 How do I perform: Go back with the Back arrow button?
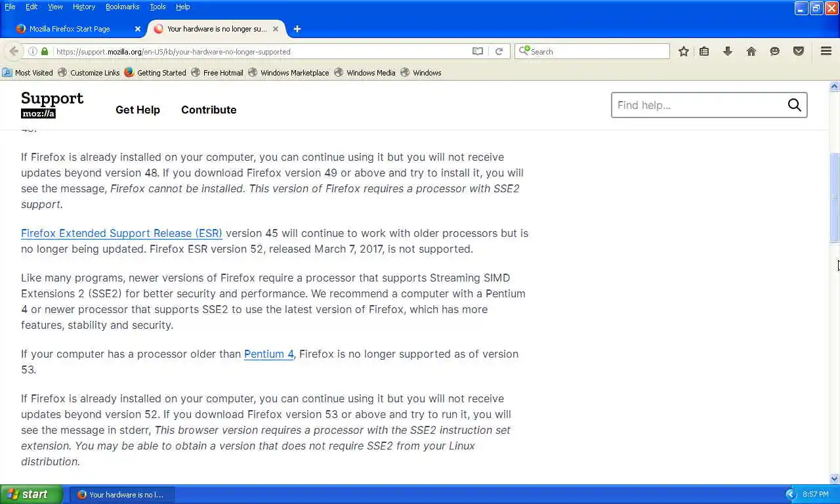pyautogui.click(x=14, y=51)
